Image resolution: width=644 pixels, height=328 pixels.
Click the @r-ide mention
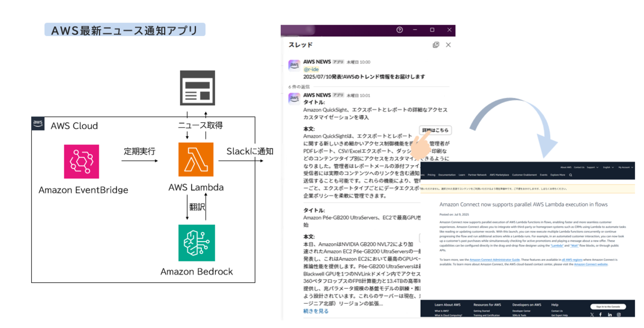click(311, 69)
